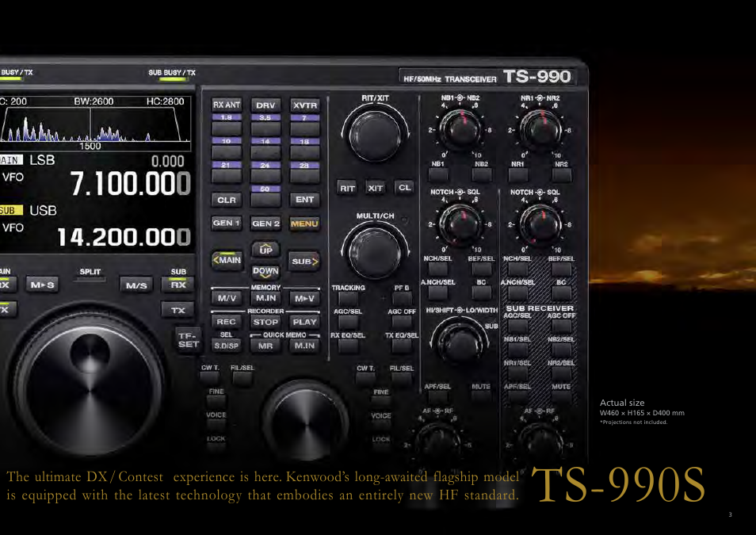Click the 7.100.000 main frequency readout
This screenshot has height=535, width=756.
click(x=130, y=184)
